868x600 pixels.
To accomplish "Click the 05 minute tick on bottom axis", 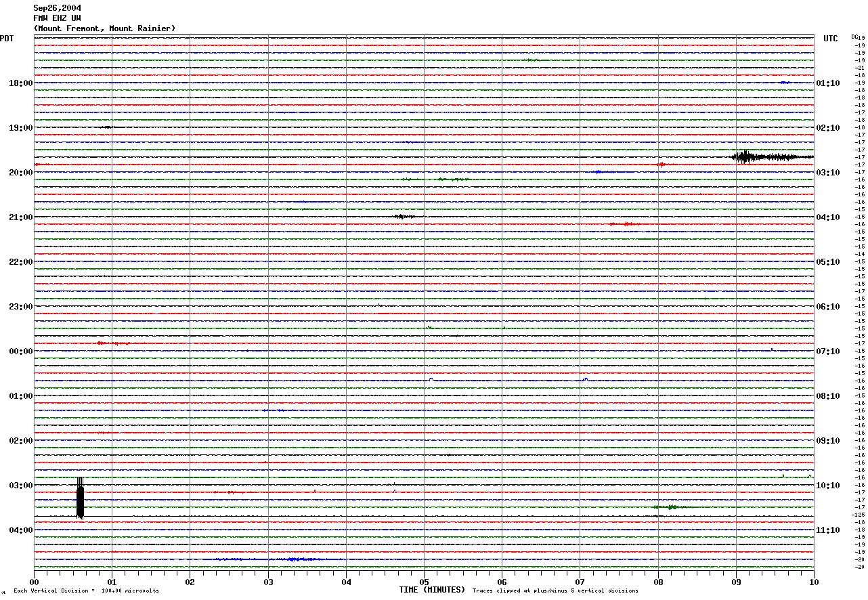I will coord(424,581).
